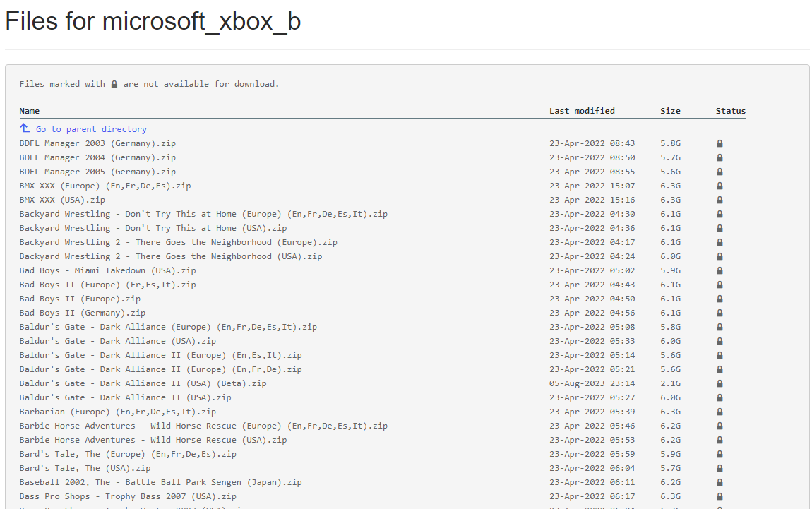Click lock icon for Backyard Wrestling 2 (Europe)
The image size is (812, 509).
[x=720, y=242]
